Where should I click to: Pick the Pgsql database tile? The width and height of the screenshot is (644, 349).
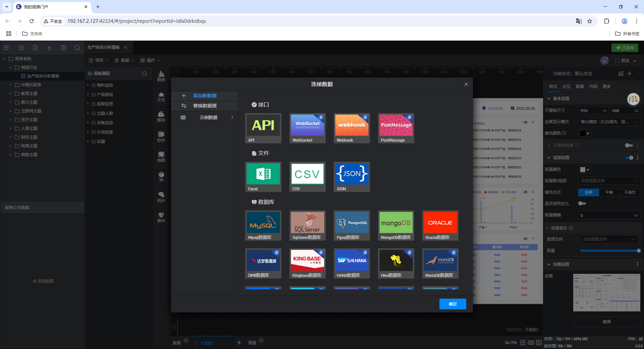click(352, 226)
